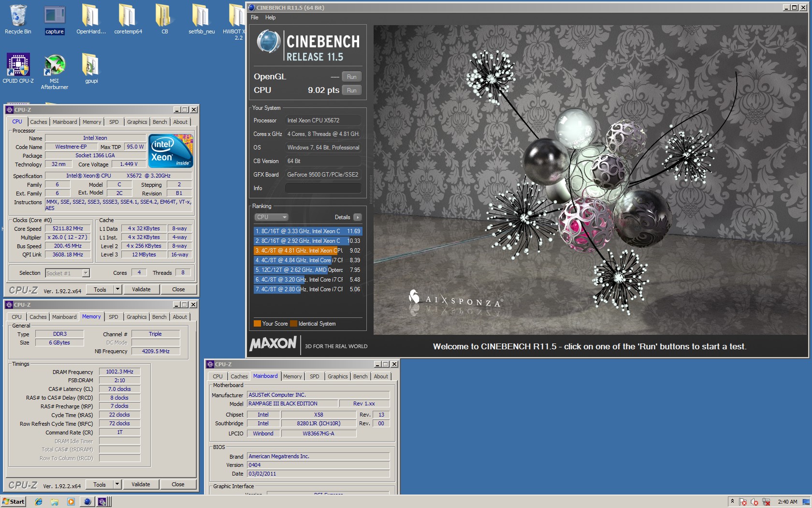The width and height of the screenshot is (812, 508).
Task: Select ranking row 1 at 3.33 GHz
Action: (307, 231)
